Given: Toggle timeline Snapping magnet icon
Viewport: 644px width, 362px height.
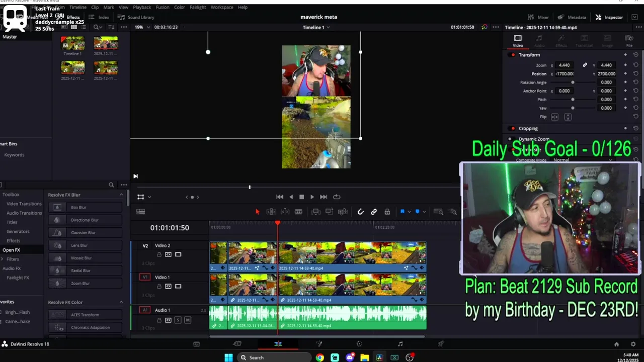Looking at the screenshot, I should click(360, 212).
